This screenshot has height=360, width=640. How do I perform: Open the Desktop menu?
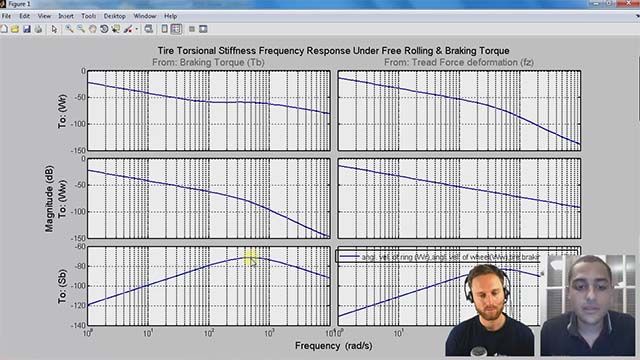(x=114, y=16)
